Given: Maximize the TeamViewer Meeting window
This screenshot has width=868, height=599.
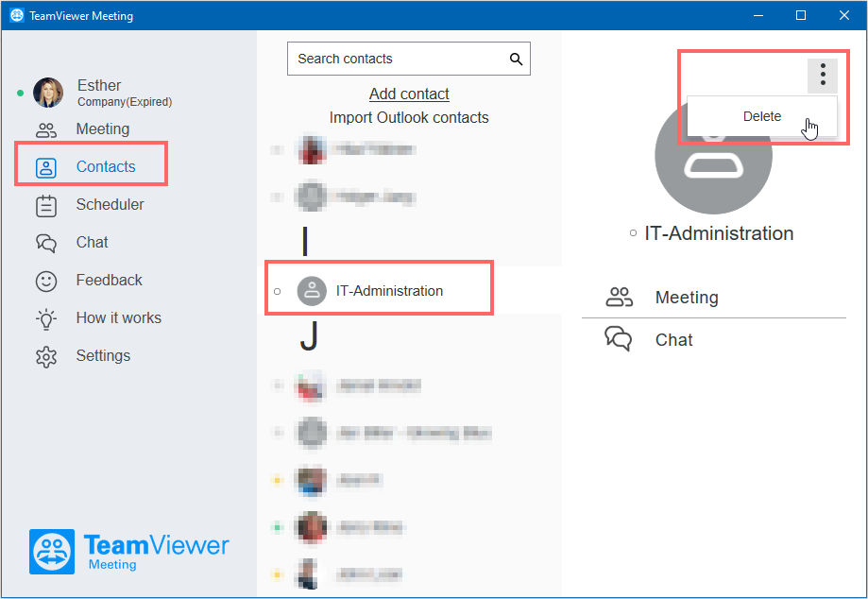Looking at the screenshot, I should point(800,15).
